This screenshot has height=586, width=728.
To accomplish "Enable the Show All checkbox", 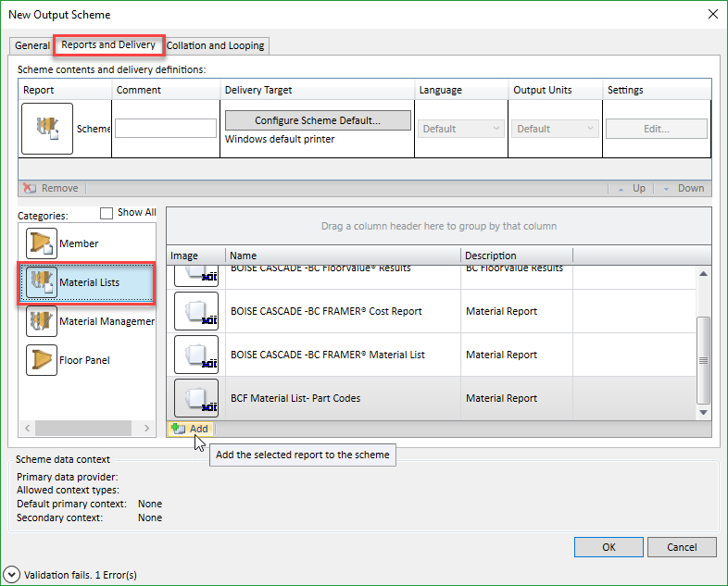I will click(x=107, y=213).
